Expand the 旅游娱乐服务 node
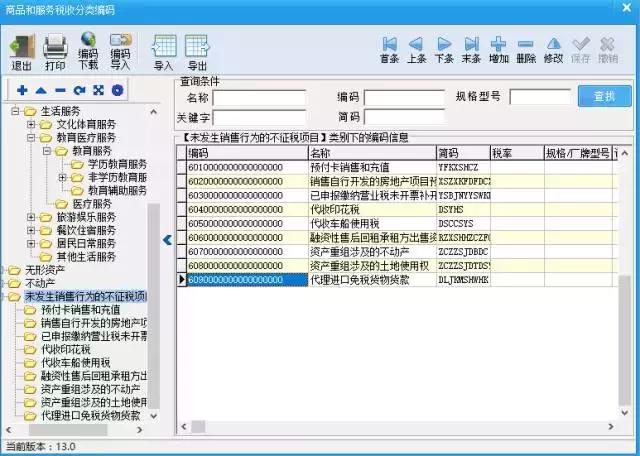This screenshot has width=640, height=456. (31, 217)
